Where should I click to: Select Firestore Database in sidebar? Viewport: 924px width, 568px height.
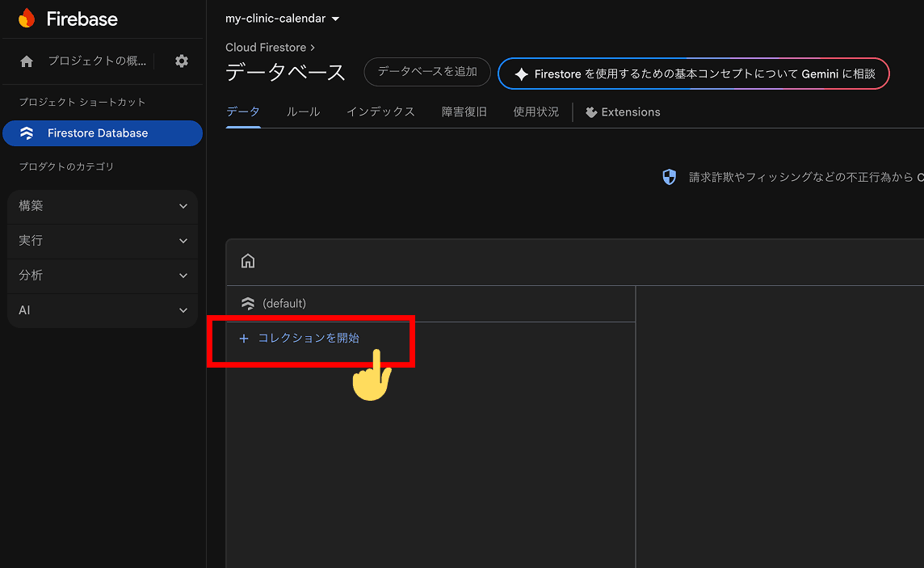(x=103, y=133)
